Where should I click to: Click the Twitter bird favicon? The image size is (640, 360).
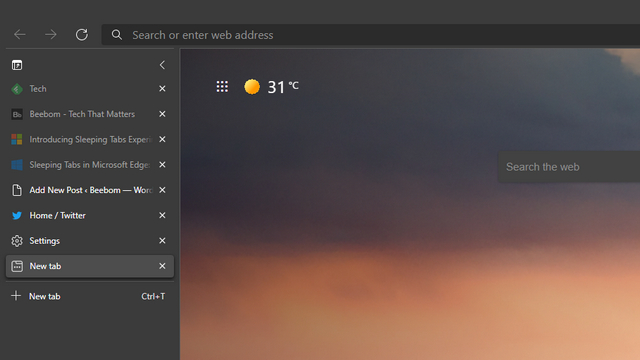[17, 215]
